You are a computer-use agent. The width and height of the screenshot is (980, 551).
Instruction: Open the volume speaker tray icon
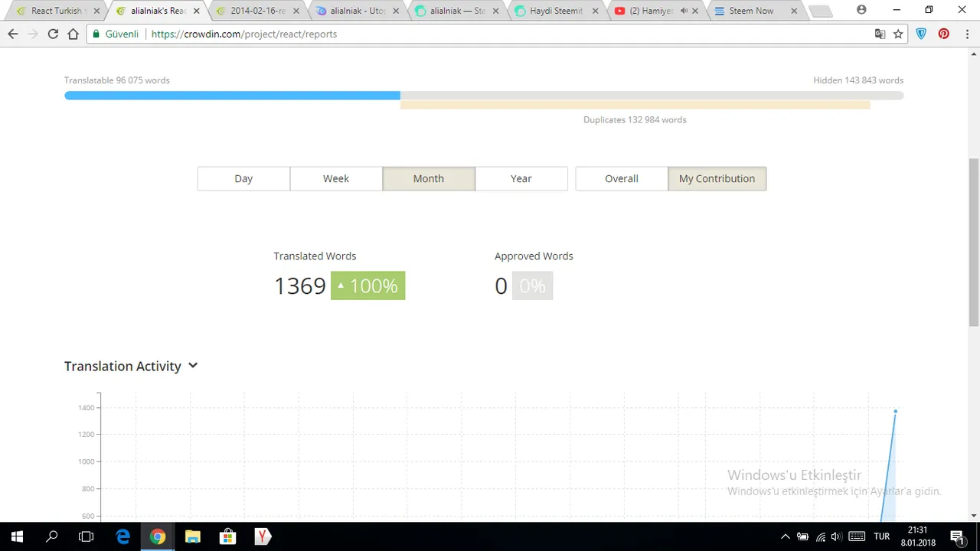[x=836, y=536]
